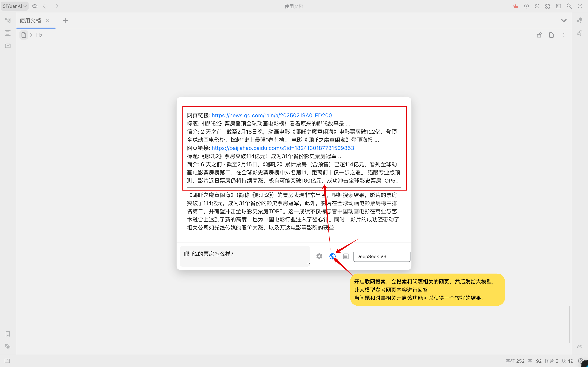Switch to light/dark theme via sun icon
588x367 pixels.
[x=580, y=6]
